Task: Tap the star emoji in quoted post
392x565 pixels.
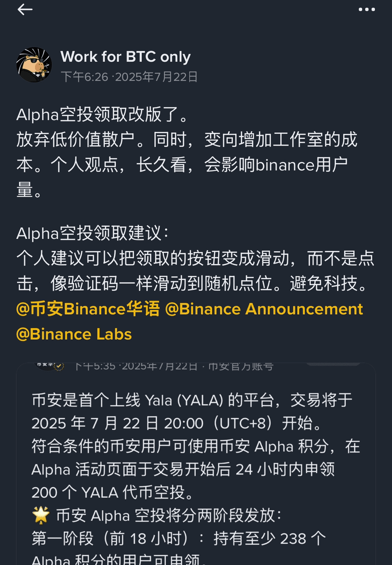Action: (41, 515)
